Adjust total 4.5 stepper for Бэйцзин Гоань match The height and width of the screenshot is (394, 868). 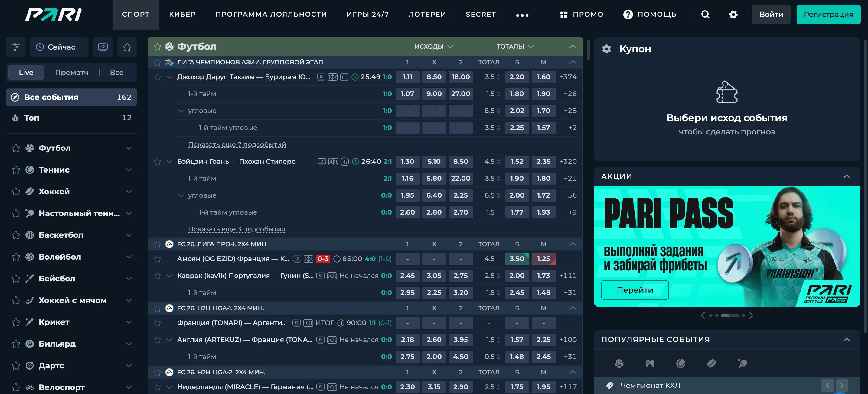pos(498,162)
